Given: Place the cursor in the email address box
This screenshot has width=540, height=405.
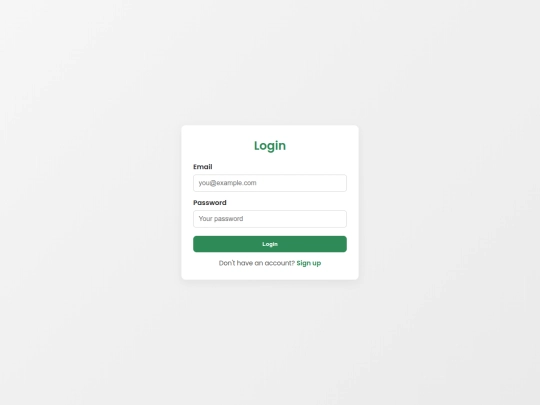Looking at the screenshot, I should 270,183.
